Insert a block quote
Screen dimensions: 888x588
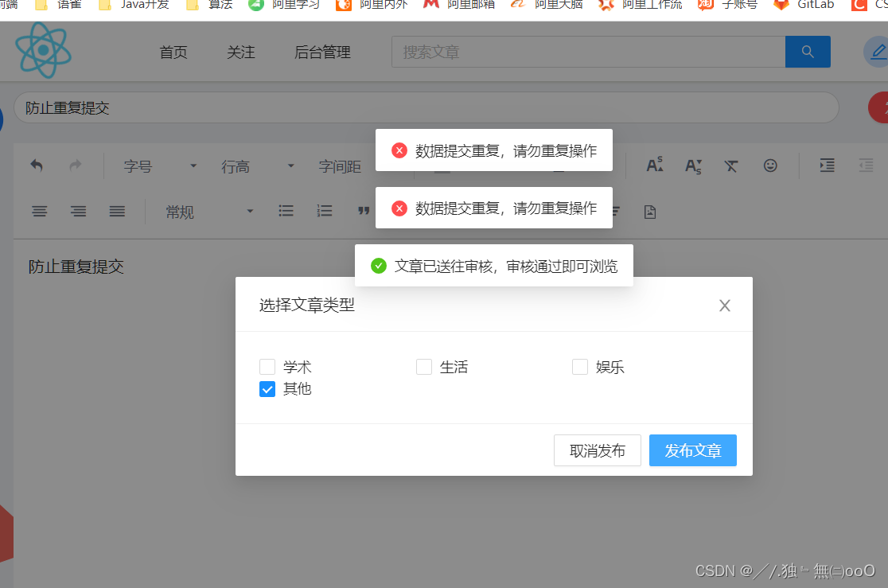(364, 212)
